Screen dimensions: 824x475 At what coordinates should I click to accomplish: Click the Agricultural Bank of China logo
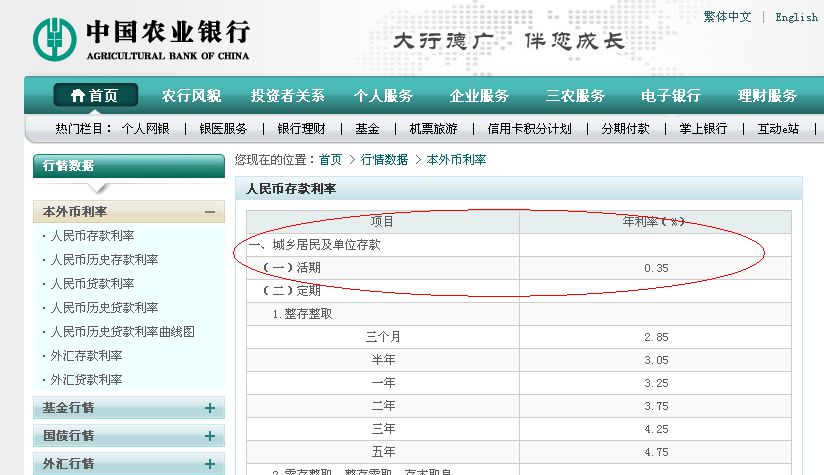coord(141,39)
